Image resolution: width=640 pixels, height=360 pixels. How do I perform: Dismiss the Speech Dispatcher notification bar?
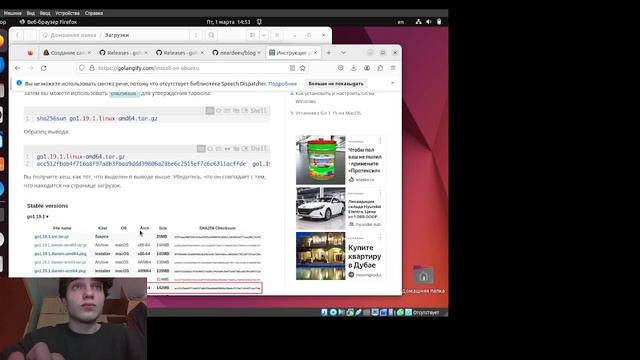click(x=393, y=83)
